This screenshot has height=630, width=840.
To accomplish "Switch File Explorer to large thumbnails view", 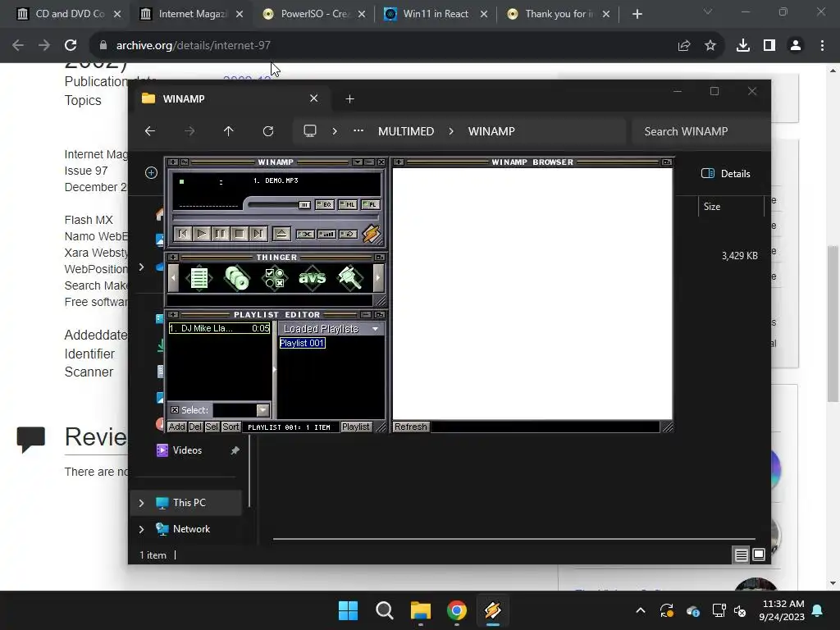I will 759,555.
